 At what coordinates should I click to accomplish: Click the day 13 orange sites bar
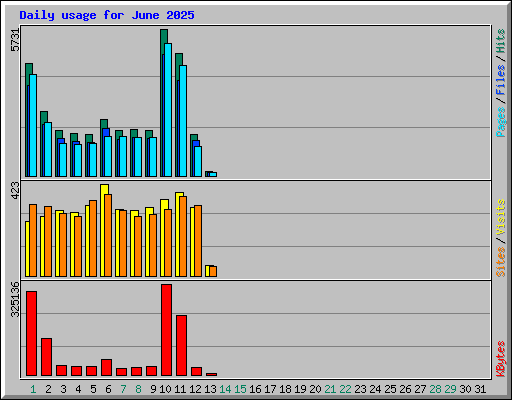213,271
